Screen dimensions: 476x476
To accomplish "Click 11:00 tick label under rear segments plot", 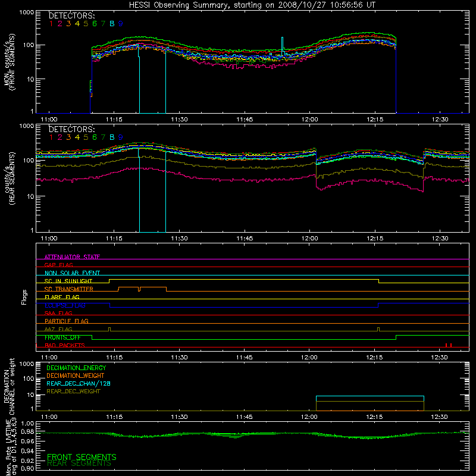I will coord(49,239).
